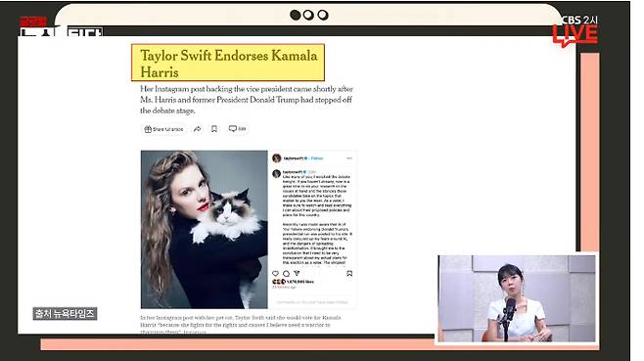
Task: Click the Share full article gift button
Action: coord(163,129)
